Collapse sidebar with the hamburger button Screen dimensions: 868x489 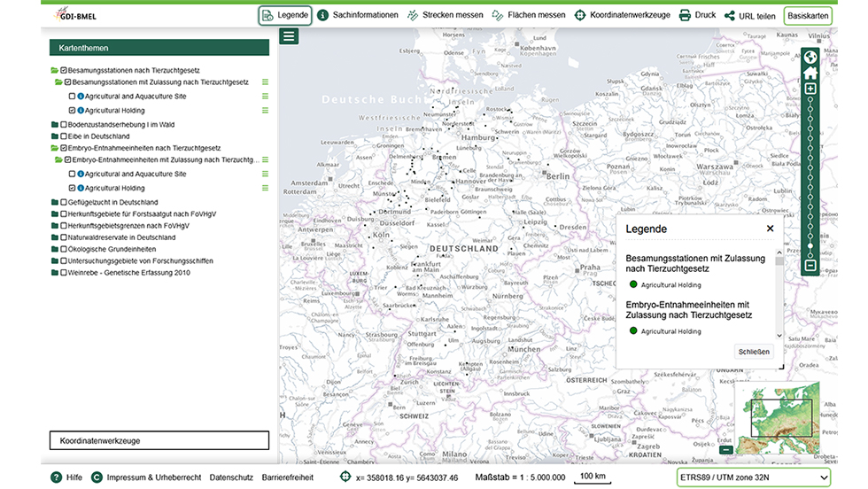[289, 36]
